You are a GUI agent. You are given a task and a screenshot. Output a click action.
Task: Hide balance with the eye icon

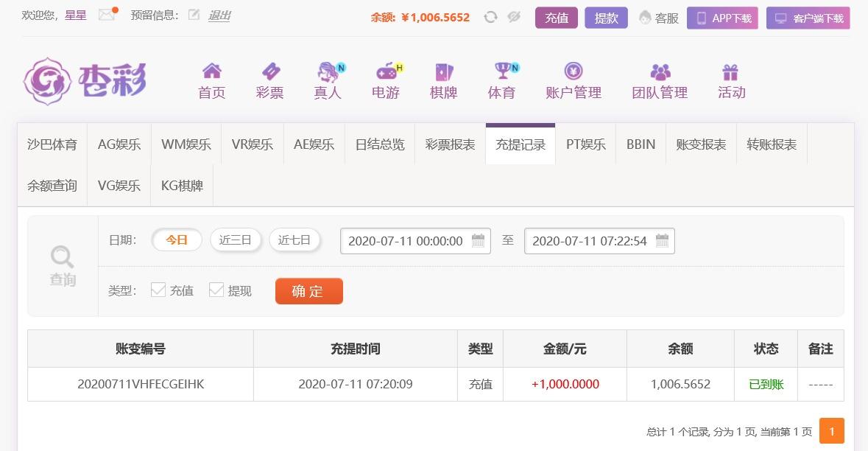[514, 17]
